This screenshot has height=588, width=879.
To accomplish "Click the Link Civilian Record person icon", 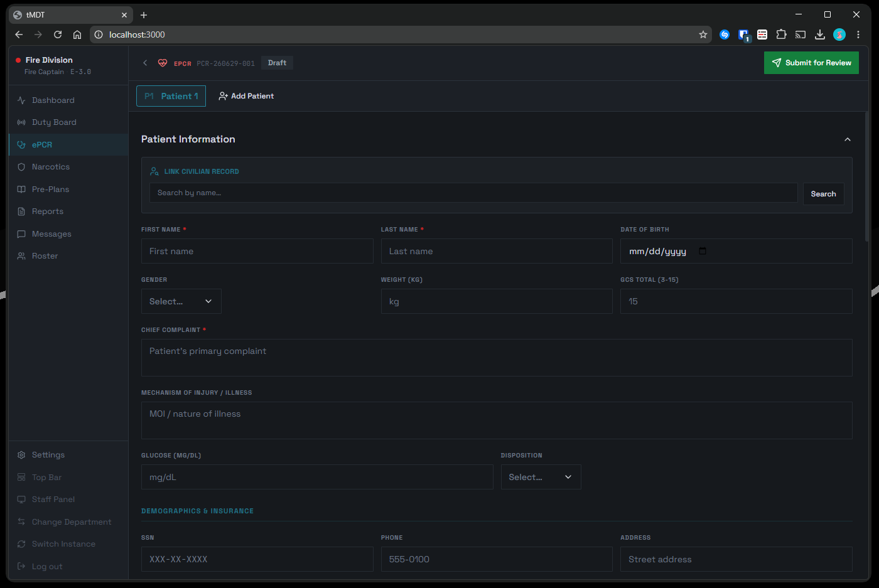I will (154, 171).
